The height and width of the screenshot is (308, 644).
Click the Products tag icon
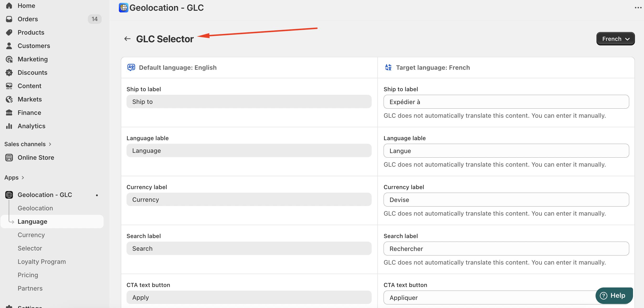tap(9, 32)
